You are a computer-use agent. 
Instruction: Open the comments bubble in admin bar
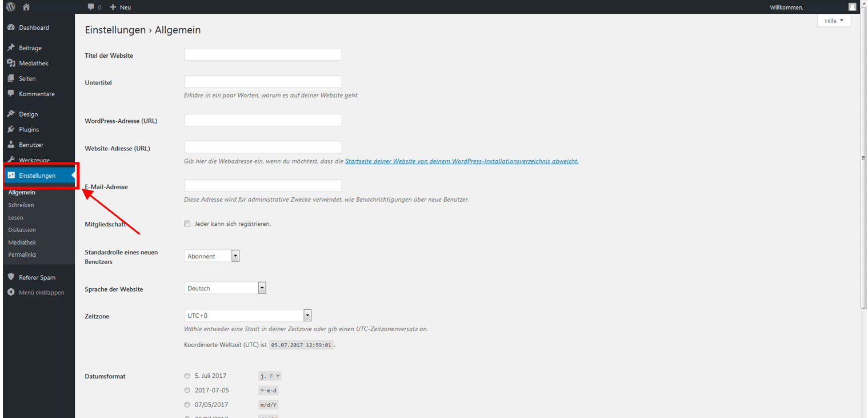[x=91, y=7]
